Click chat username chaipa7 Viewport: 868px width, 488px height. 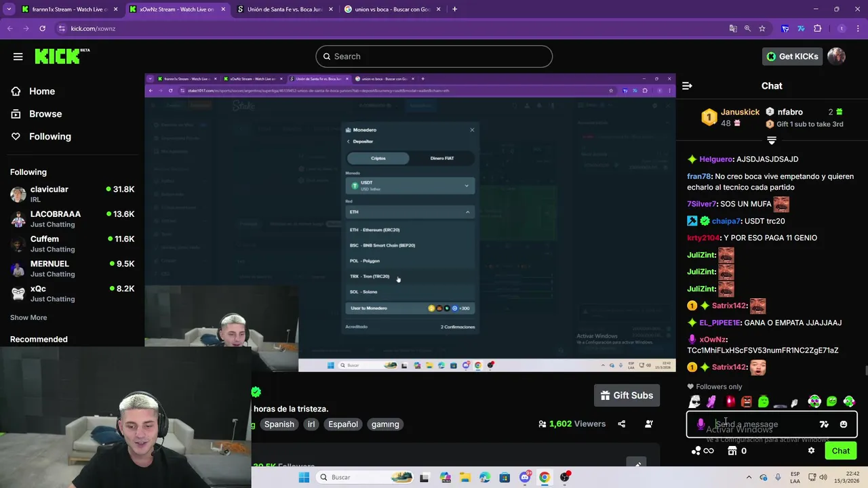point(726,221)
